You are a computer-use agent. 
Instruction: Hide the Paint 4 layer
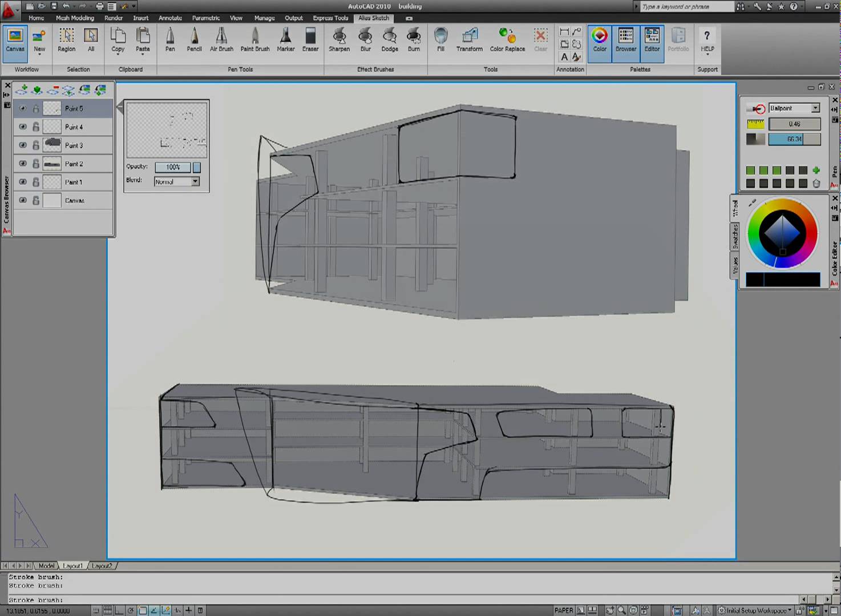click(x=23, y=127)
